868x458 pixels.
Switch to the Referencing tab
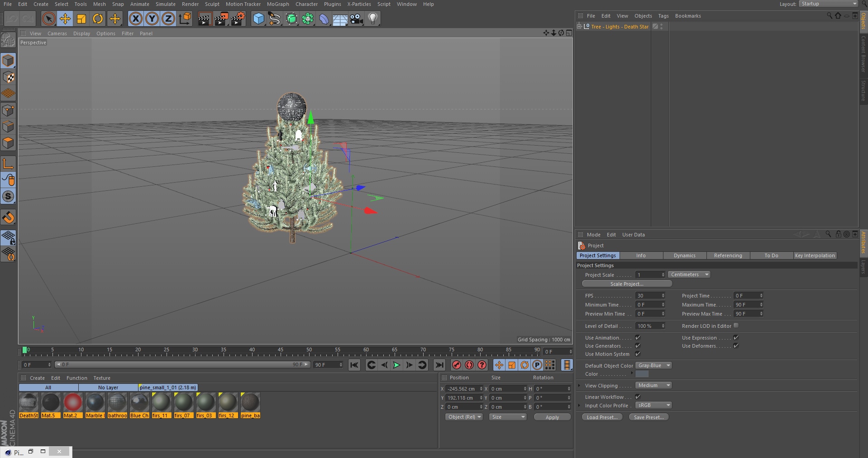[728, 255]
